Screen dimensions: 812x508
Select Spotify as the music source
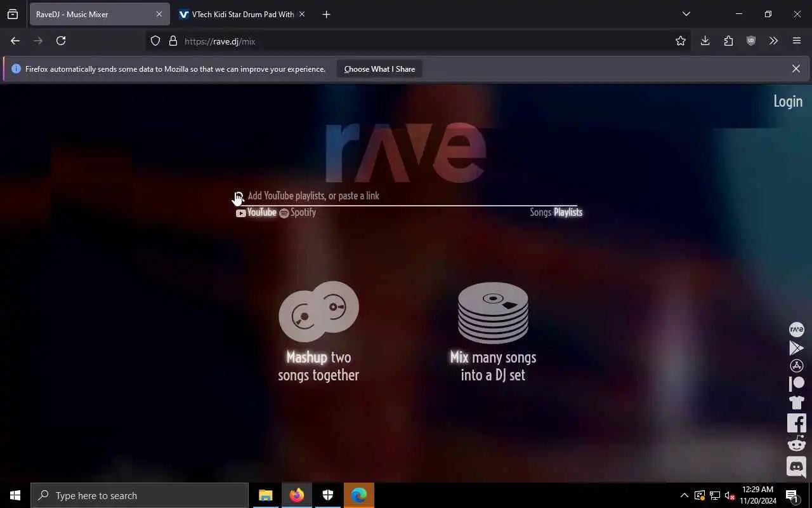pyautogui.click(x=298, y=213)
